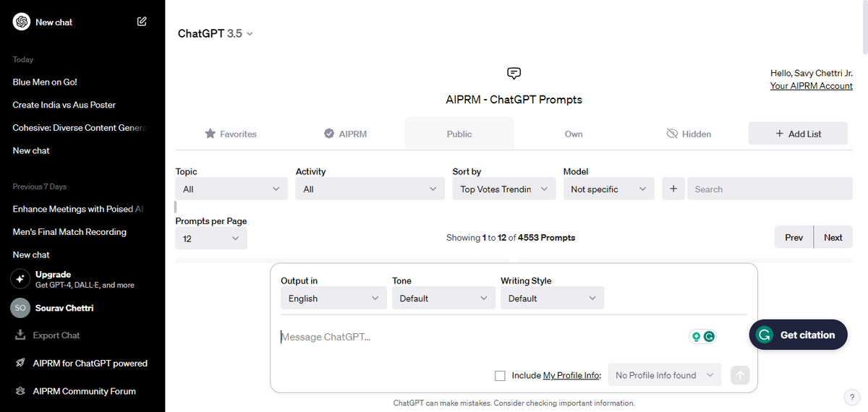Image resolution: width=868 pixels, height=412 pixels.
Task: Click the new chat compose icon
Action: [x=142, y=22]
